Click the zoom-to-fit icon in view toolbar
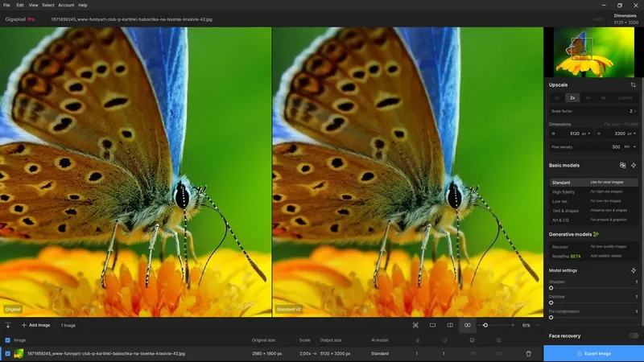The height and width of the screenshot is (362, 644). pyautogui.click(x=415, y=326)
